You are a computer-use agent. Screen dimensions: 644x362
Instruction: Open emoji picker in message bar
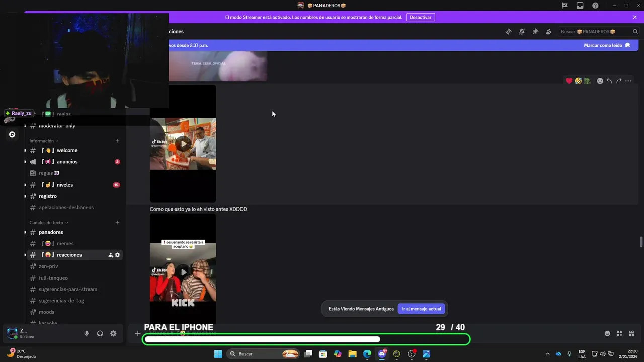coord(607,333)
